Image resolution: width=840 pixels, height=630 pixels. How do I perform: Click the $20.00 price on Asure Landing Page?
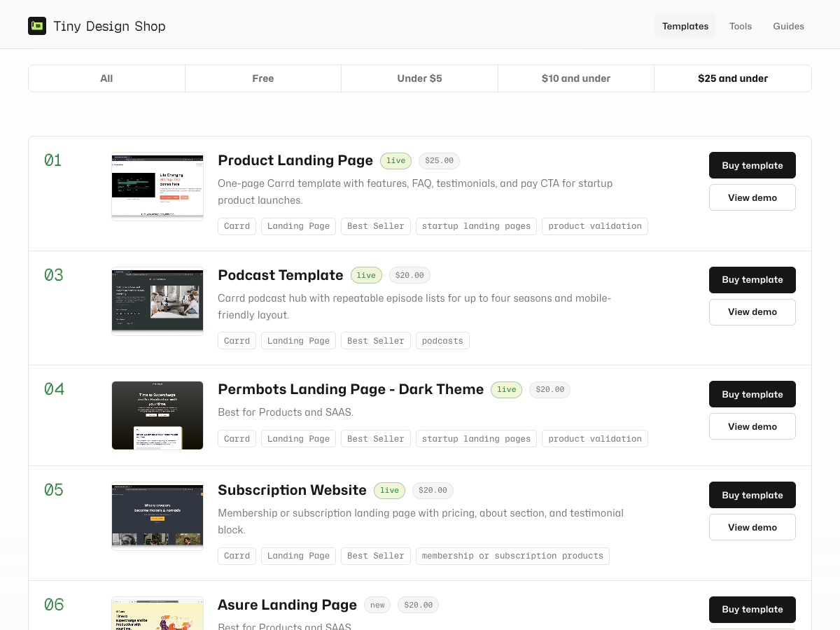419,605
